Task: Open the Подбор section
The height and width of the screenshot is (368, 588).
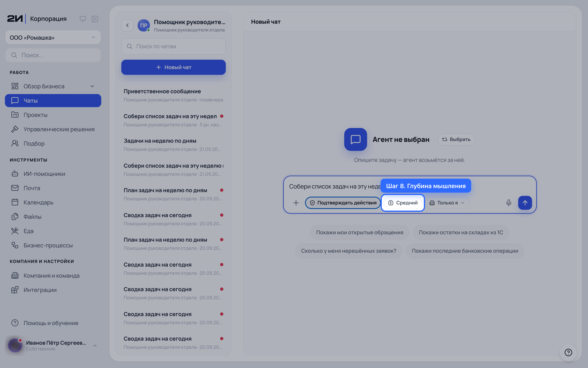Action: tap(53, 144)
